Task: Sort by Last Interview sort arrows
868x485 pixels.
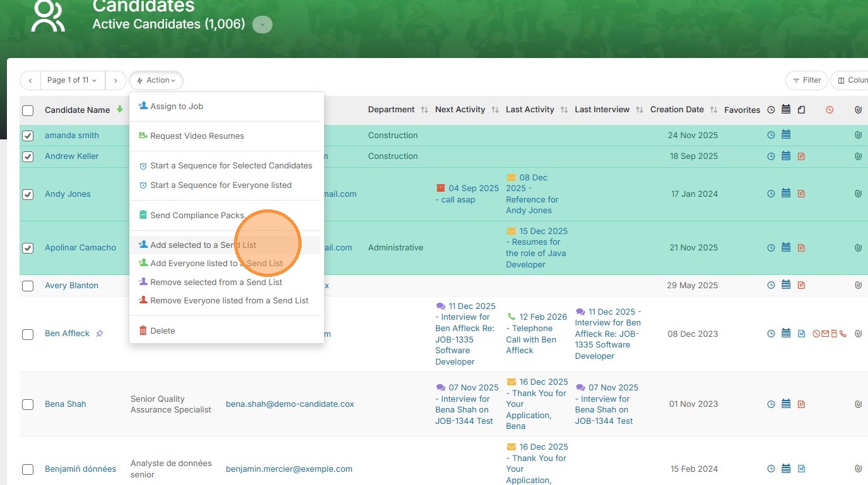Action: point(639,110)
